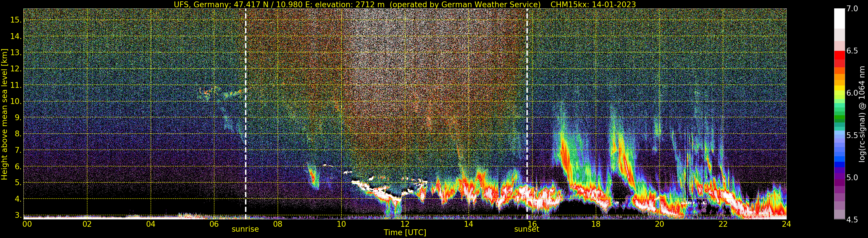
Task: Click the height tick label "13."
Action: pos(16,53)
